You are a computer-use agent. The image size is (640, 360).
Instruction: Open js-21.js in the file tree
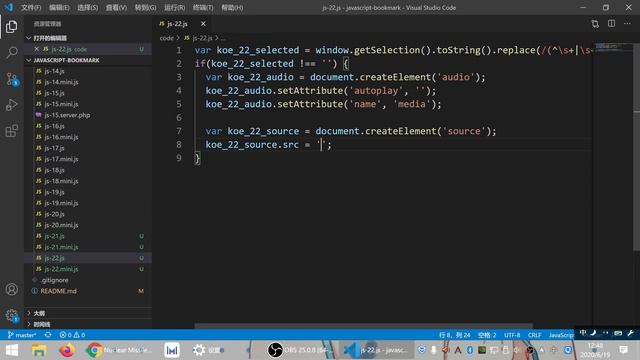point(55,236)
